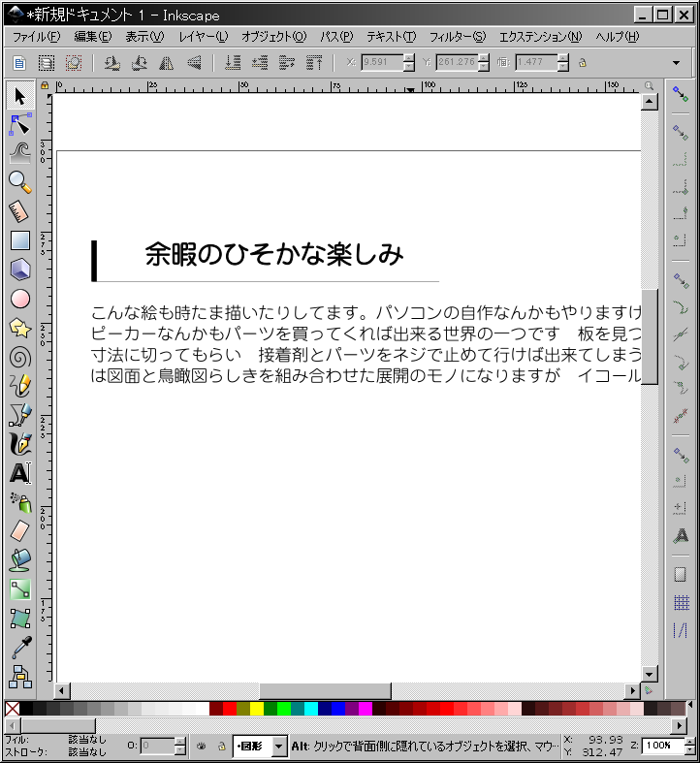
Task: Toggle current layer lock in status bar
Action: pyautogui.click(x=221, y=746)
